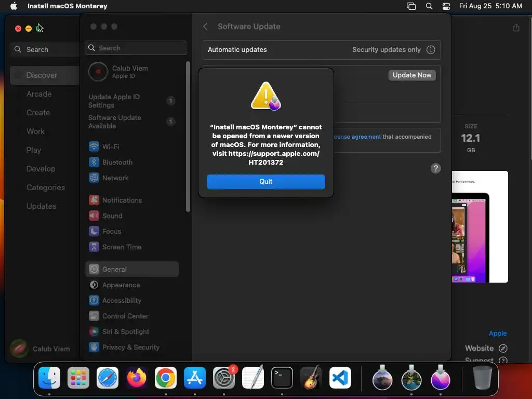Open Focus settings

[x=131, y=231]
